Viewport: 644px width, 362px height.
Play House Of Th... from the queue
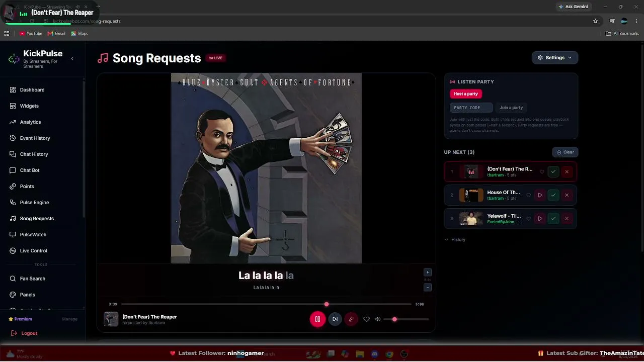(x=540, y=195)
